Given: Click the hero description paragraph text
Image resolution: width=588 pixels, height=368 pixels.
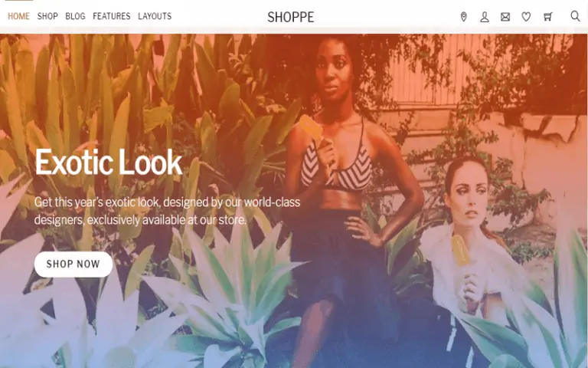Looking at the screenshot, I should point(167,211).
